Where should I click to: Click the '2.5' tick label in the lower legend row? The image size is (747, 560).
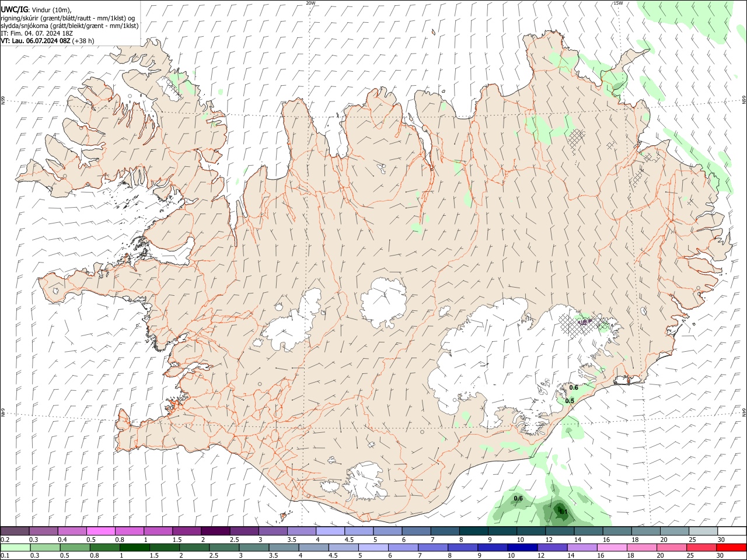(x=214, y=556)
